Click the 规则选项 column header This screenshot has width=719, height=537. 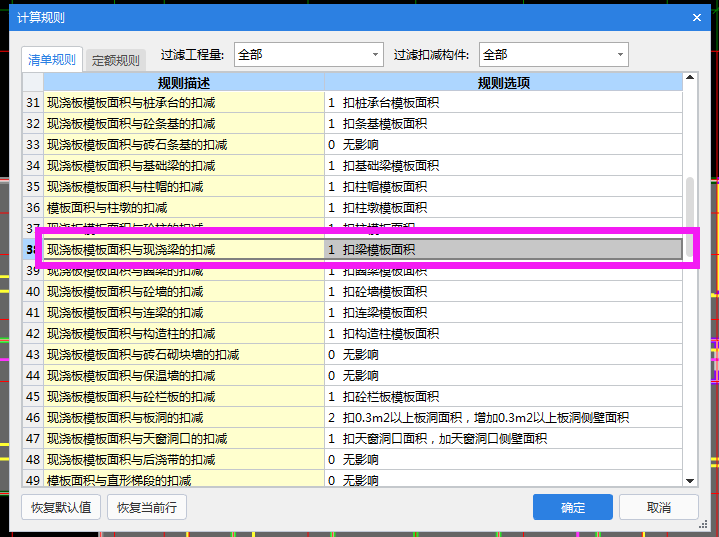point(503,83)
